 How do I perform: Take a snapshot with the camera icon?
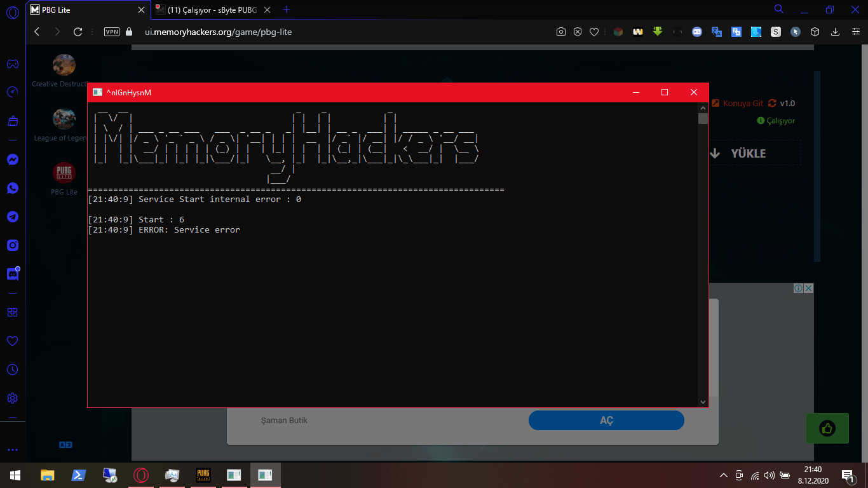(561, 32)
